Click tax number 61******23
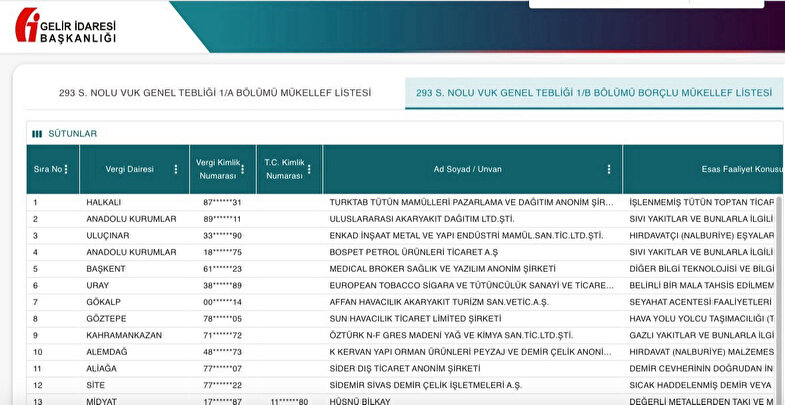Image resolution: width=785 pixels, height=405 pixels. point(222,269)
